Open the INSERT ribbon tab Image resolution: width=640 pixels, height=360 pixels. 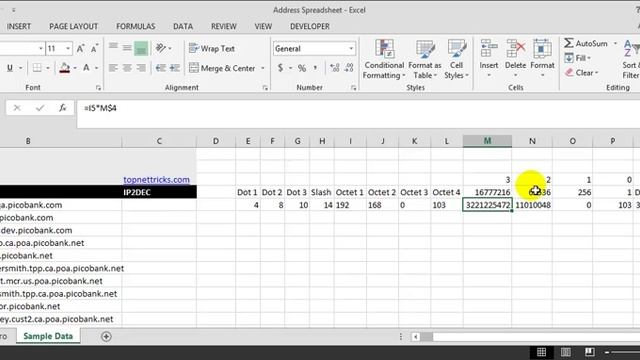click(18, 27)
